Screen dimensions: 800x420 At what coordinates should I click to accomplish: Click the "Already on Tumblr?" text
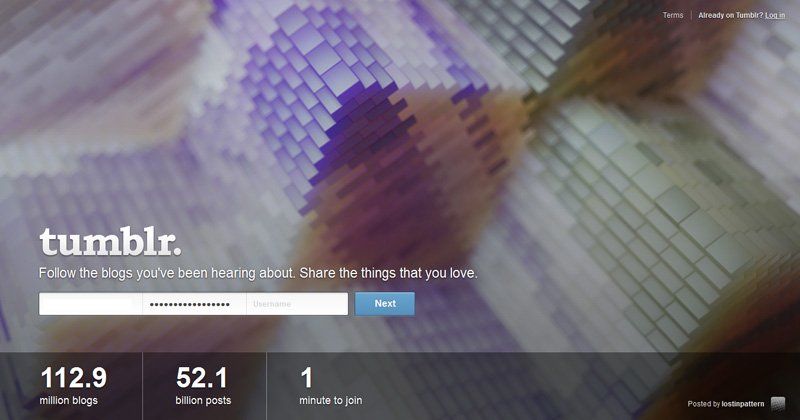tap(731, 15)
